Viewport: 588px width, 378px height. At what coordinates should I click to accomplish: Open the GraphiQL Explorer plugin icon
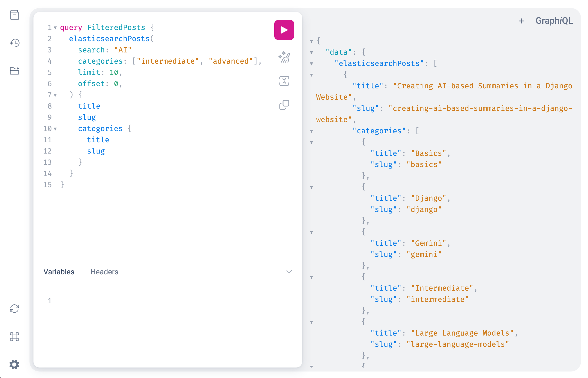tap(14, 71)
